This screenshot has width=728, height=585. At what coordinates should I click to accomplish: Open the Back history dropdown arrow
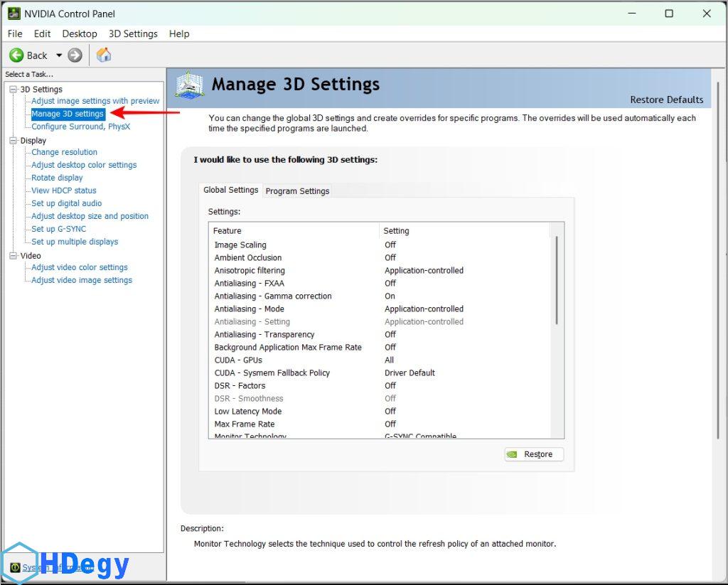coord(59,55)
